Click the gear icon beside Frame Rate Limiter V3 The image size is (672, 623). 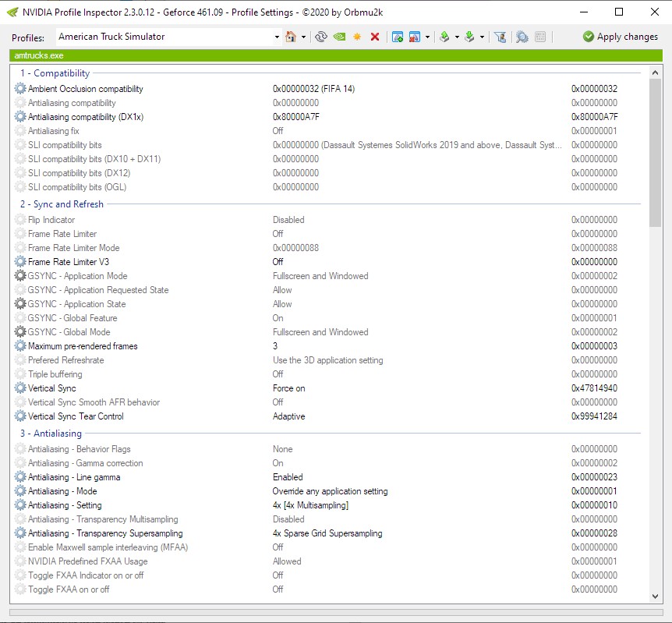coord(20,261)
